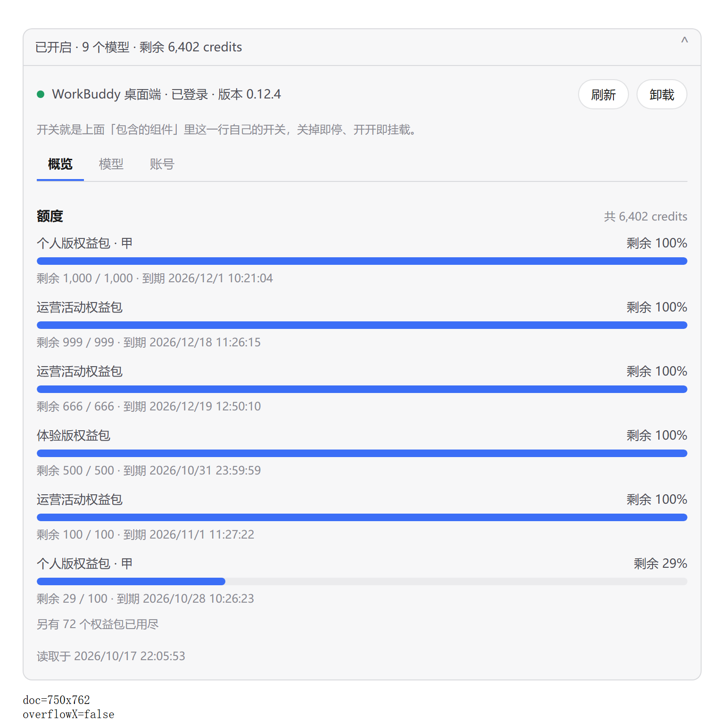The width and height of the screenshot is (728, 720).
Task: Click the 29% remaining progress bar
Action: point(362,581)
